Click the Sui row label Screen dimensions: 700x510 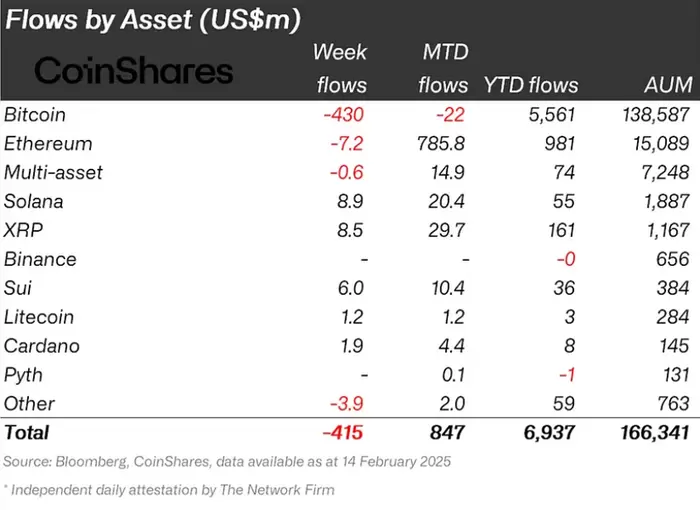[x=19, y=288]
